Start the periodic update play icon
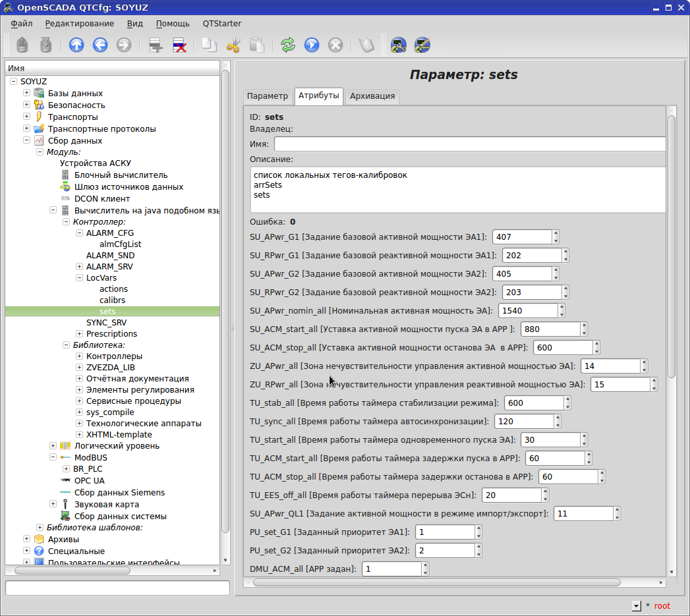This screenshot has height=616, width=690. 312,45
